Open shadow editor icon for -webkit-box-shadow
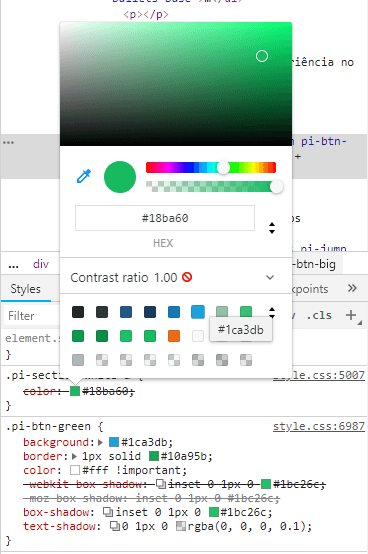 coord(161,484)
